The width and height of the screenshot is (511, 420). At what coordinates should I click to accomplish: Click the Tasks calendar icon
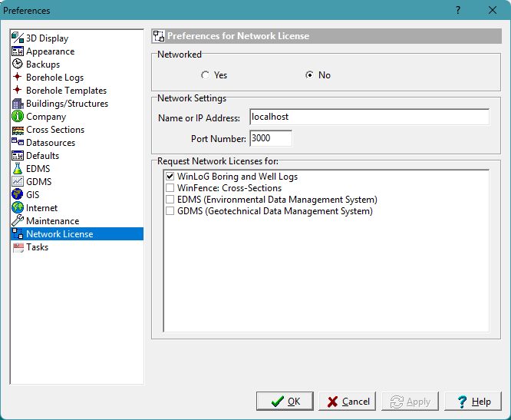click(x=18, y=247)
